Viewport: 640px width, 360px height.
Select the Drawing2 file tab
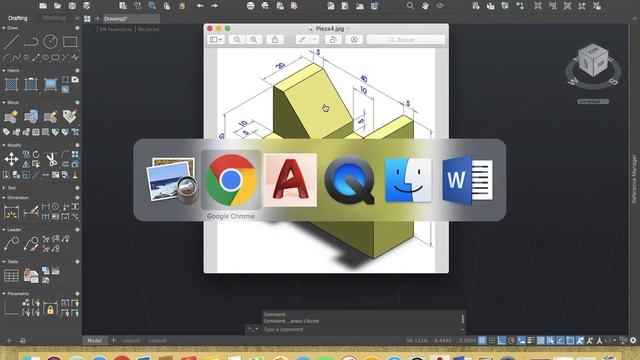click(131, 19)
